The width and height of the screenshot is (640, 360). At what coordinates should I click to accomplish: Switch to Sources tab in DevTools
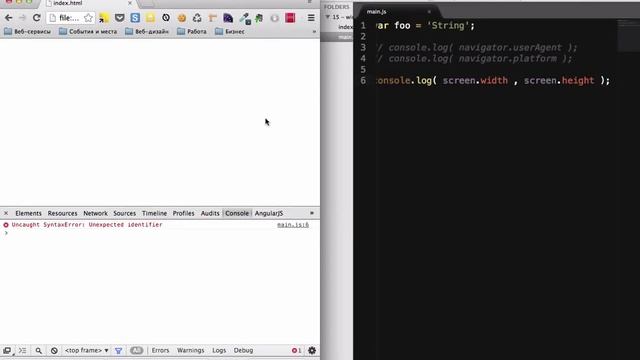click(x=124, y=213)
